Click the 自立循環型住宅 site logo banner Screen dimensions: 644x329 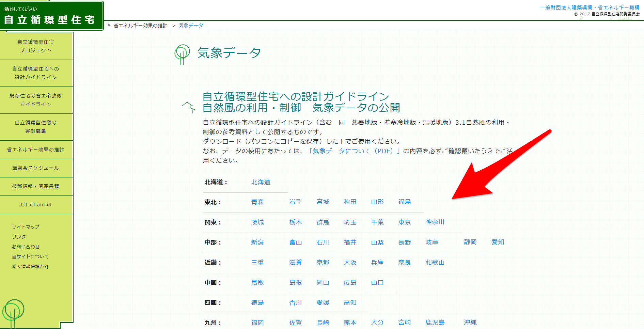51,16
